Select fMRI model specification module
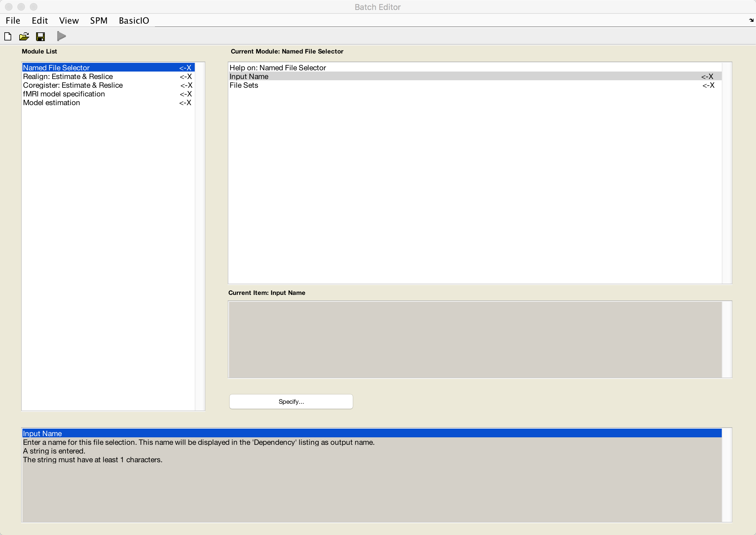 (108, 94)
